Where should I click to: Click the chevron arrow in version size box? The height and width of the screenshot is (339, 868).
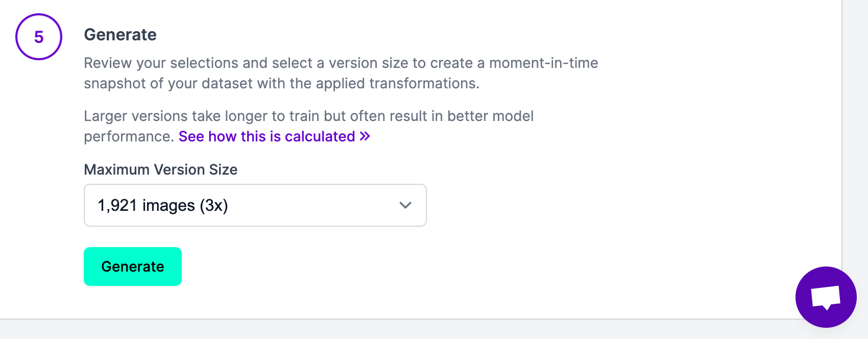[x=405, y=205]
